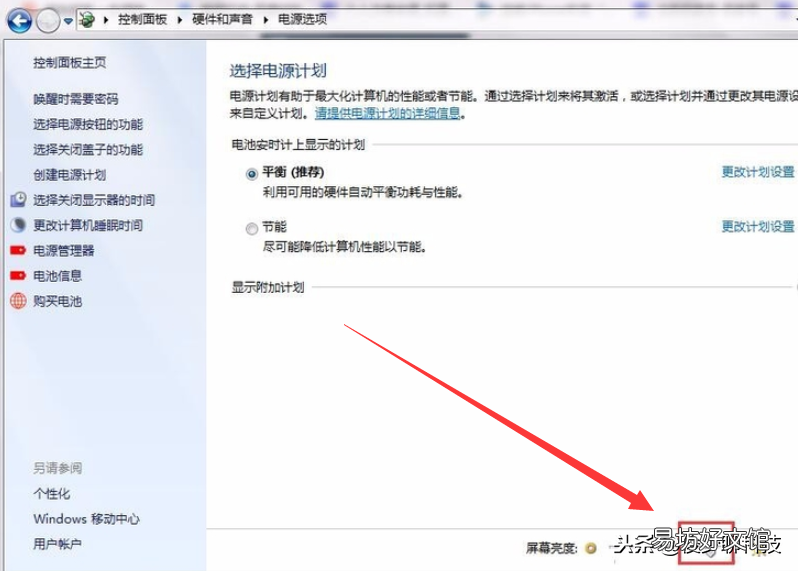Click 创建电源计划 link

click(x=70, y=175)
